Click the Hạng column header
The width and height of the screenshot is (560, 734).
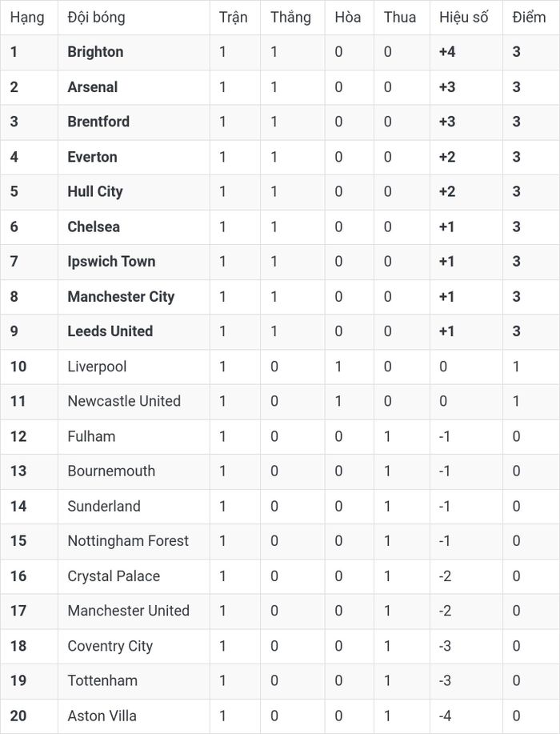point(27,18)
